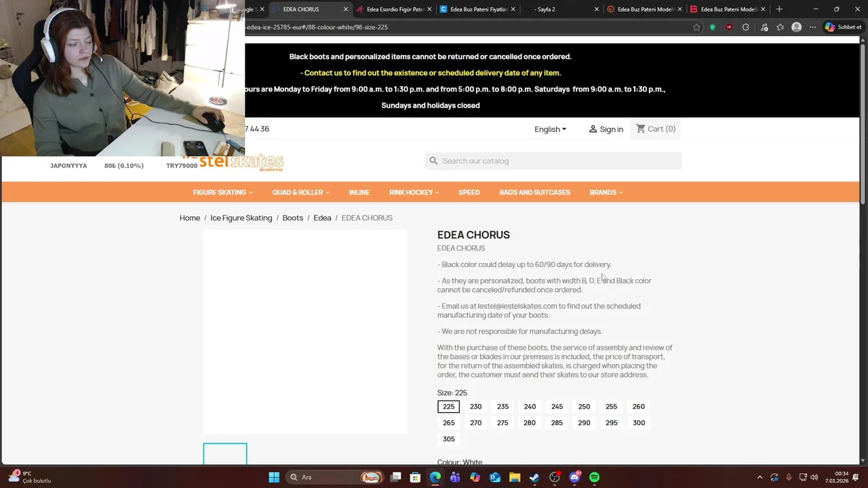This screenshot has width=868, height=488.
Task: Click the favorite star icon in address bar
Action: [696, 27]
